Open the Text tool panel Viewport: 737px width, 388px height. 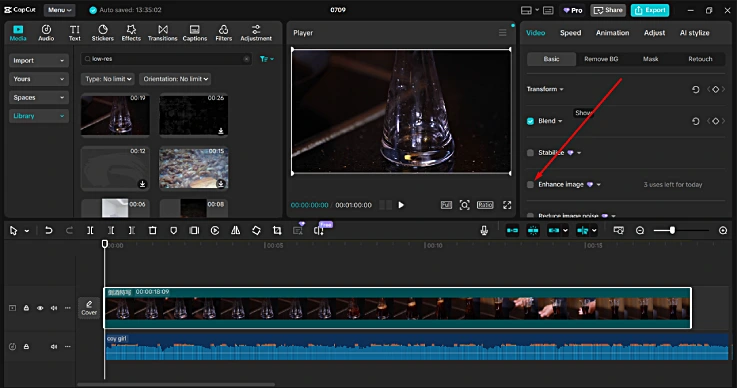pos(75,33)
